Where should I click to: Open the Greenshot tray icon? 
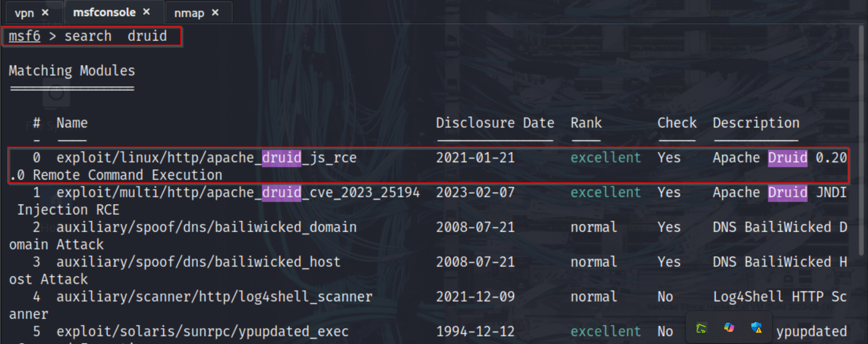[x=701, y=328]
